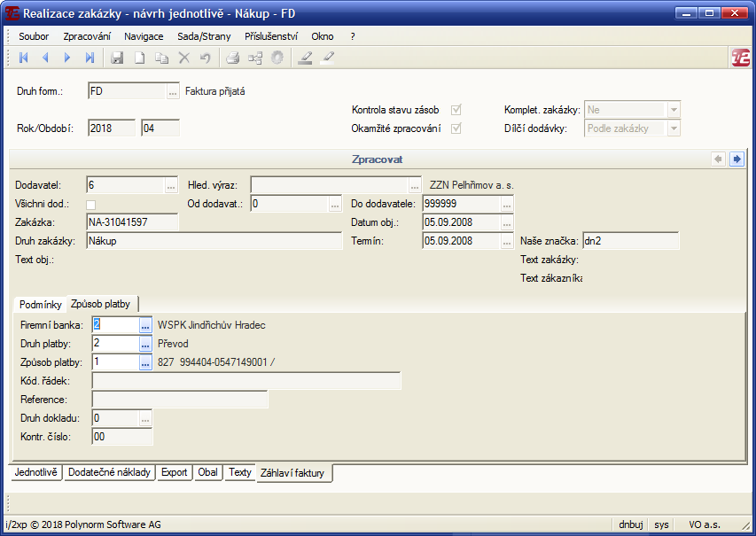This screenshot has width=756, height=536.
Task: Switch to Jednotlivě bottom tab
Action: [x=35, y=472]
